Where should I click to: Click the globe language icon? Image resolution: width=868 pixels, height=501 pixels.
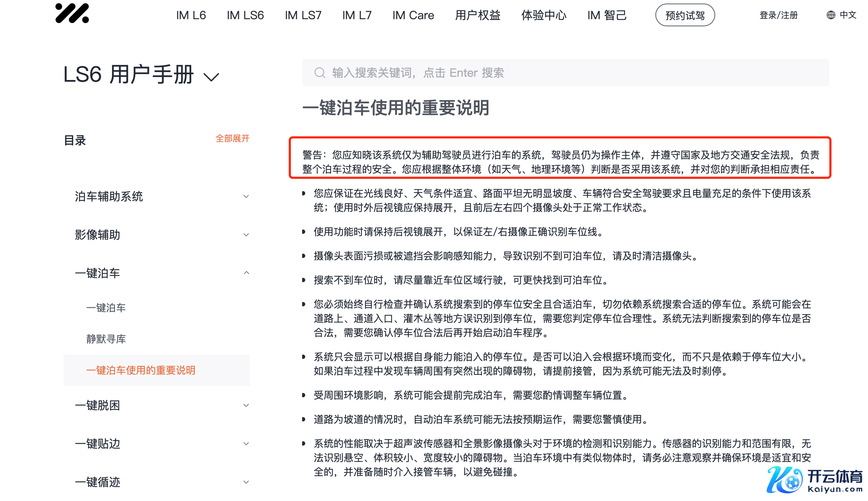click(831, 15)
